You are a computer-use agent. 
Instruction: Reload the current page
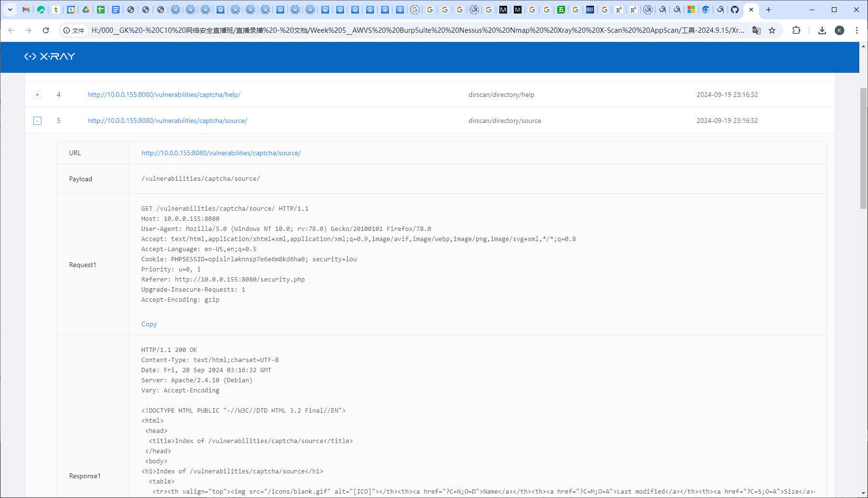(46, 30)
